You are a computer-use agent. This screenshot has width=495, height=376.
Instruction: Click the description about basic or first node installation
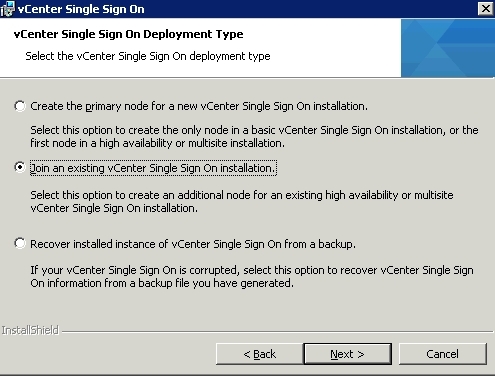tap(254, 136)
